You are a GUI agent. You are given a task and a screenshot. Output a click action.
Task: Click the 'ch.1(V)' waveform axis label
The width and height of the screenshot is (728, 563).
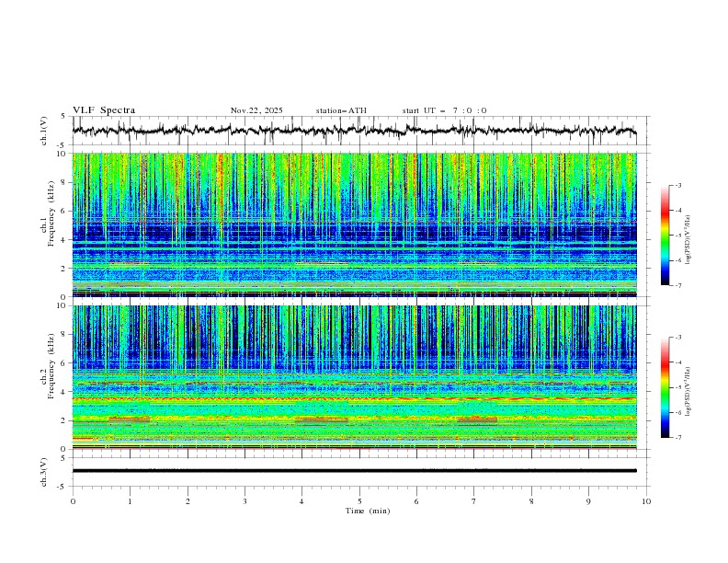click(x=44, y=131)
